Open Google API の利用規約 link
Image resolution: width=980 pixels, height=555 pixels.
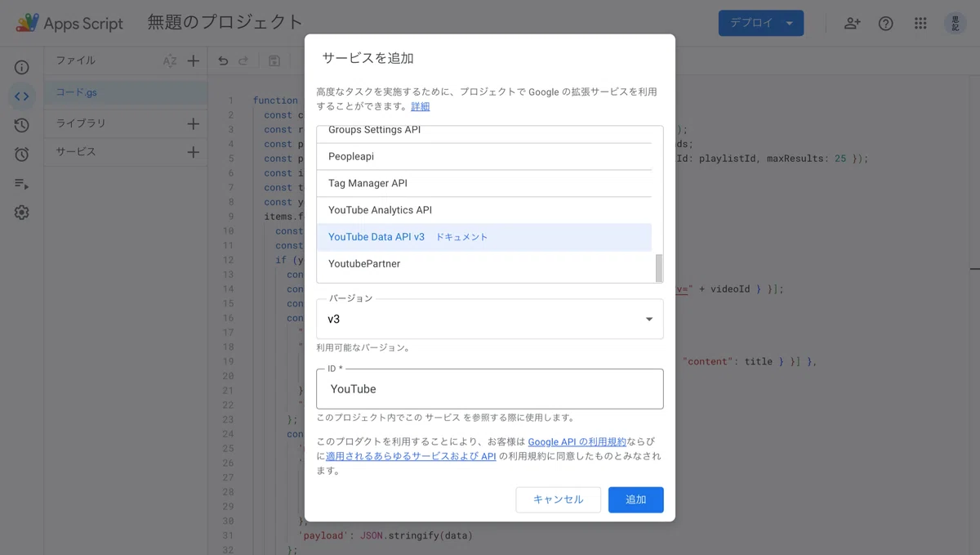click(x=577, y=441)
